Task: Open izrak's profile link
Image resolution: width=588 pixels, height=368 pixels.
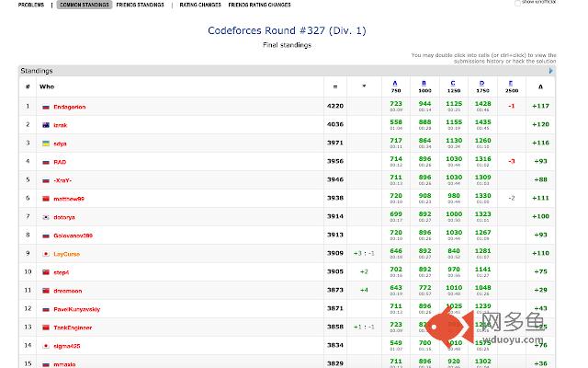Action: [x=61, y=125]
